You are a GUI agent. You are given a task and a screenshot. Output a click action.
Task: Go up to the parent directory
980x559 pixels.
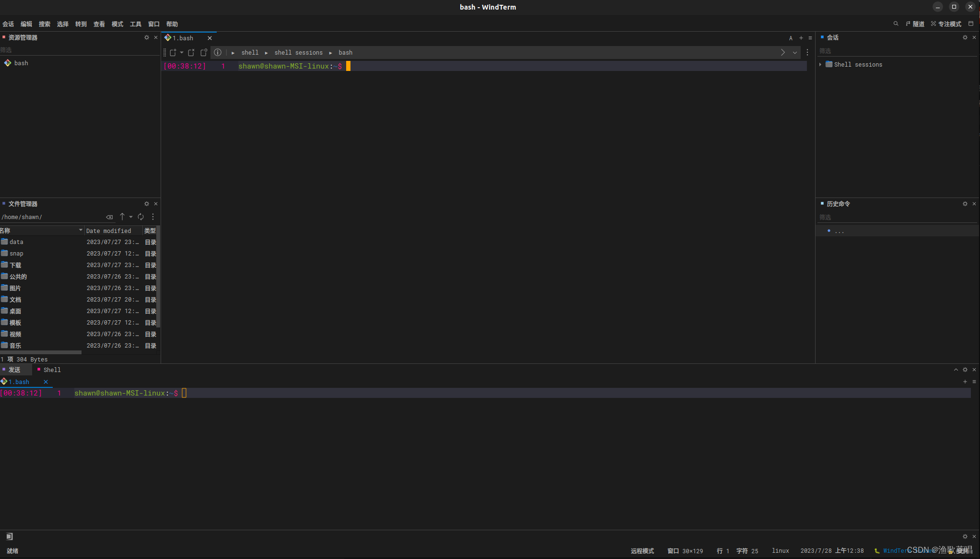click(122, 217)
